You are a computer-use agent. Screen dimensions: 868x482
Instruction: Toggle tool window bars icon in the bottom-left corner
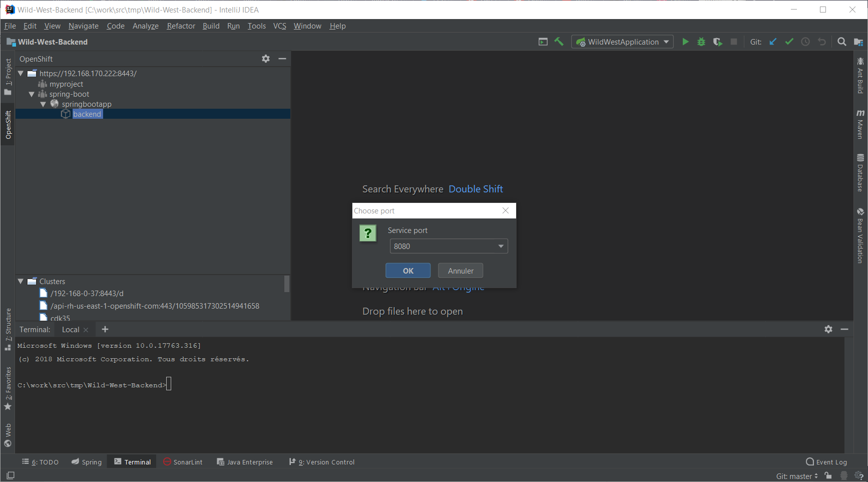[x=11, y=475]
